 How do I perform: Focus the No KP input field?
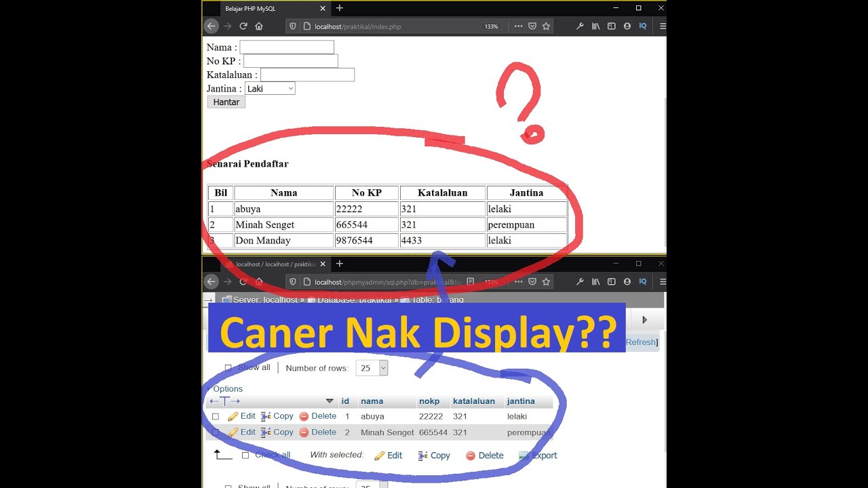pyautogui.click(x=291, y=61)
